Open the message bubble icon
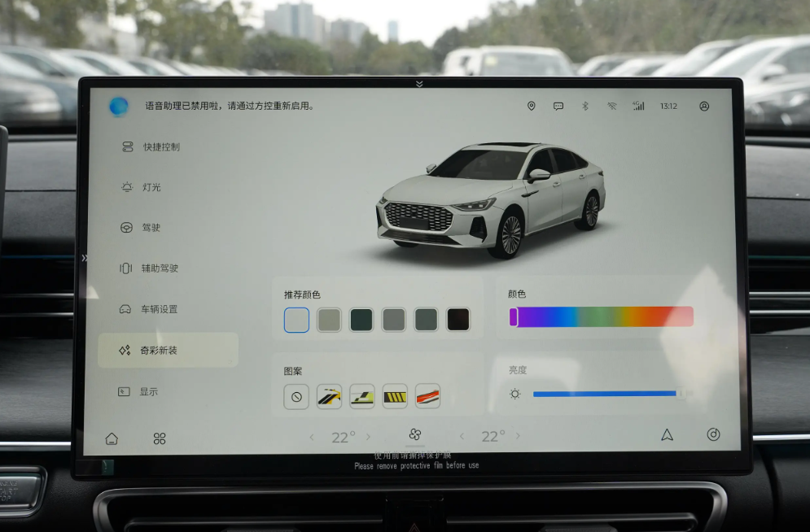This screenshot has height=532, width=810. point(558,107)
